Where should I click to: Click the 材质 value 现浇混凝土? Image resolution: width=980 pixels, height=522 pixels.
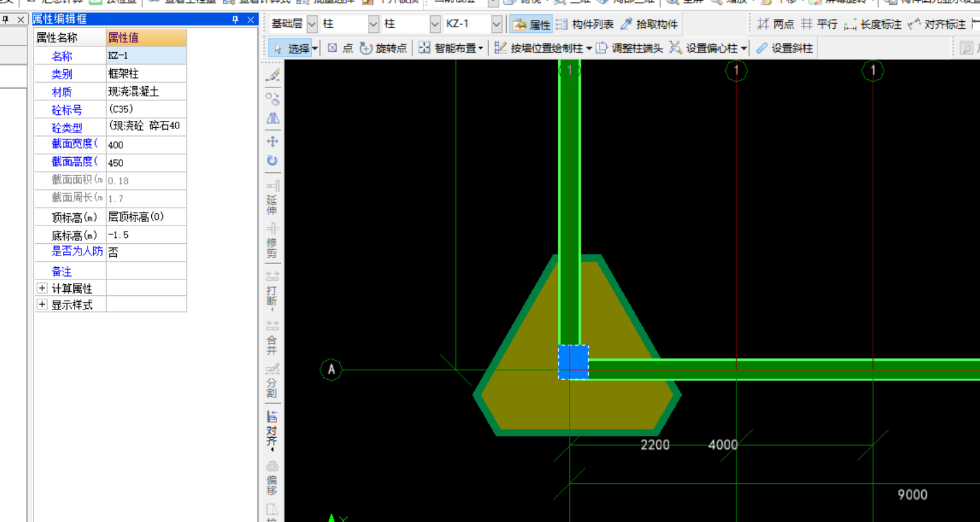146,92
